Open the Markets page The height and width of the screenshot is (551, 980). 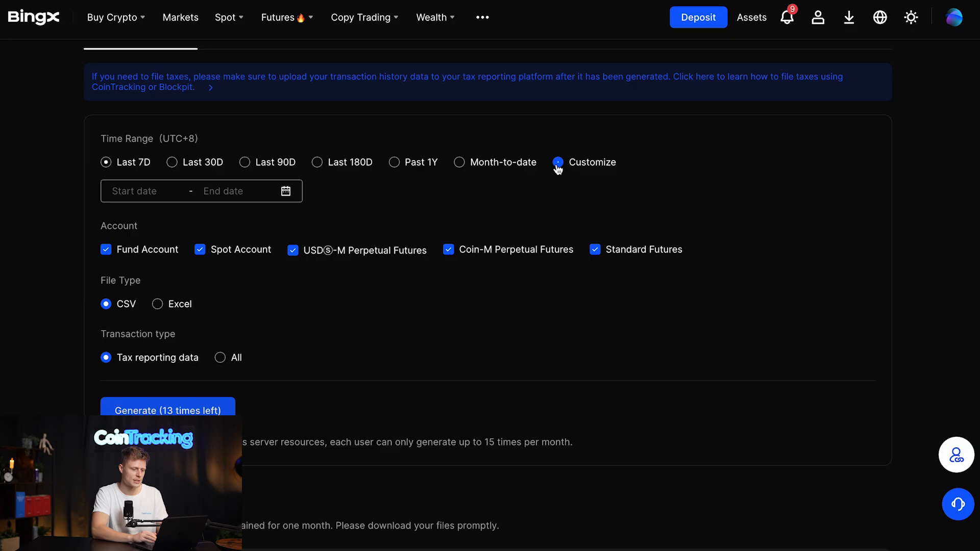coord(180,17)
